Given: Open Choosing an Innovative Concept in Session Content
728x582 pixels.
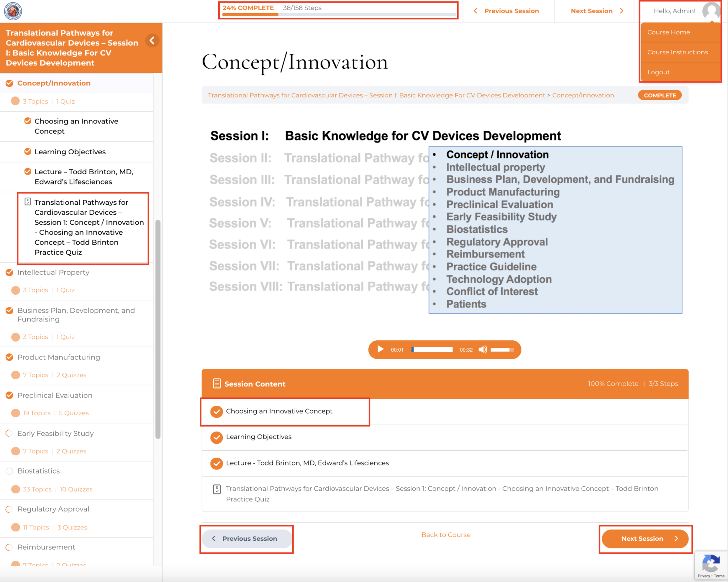Looking at the screenshot, I should pyautogui.click(x=279, y=411).
